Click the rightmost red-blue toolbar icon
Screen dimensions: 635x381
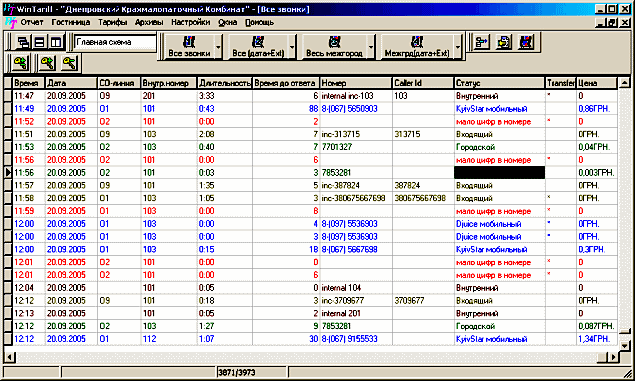click(x=526, y=42)
